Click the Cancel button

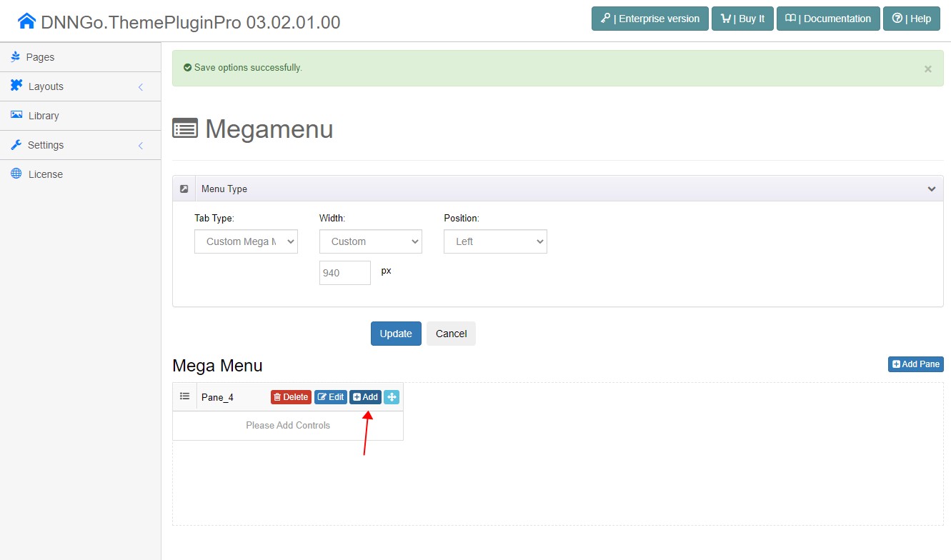(x=452, y=334)
